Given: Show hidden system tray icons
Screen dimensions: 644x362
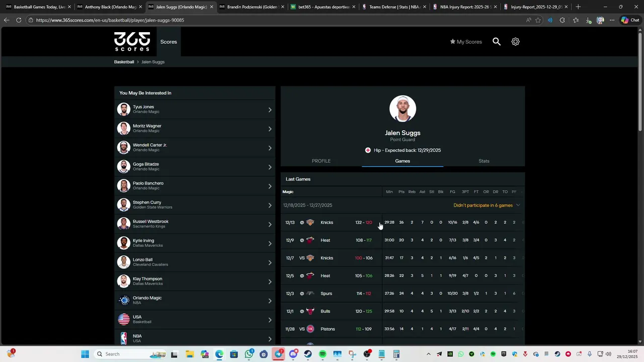Looking at the screenshot, I should coord(429,354).
